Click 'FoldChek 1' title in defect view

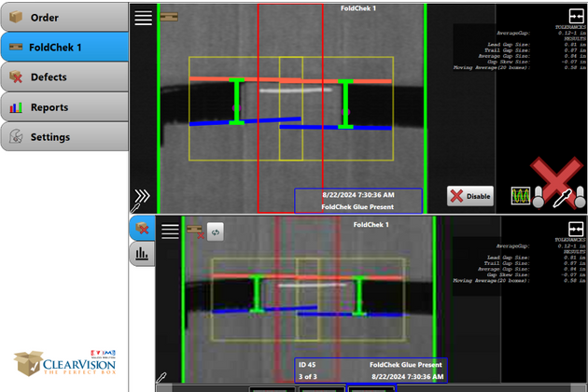click(371, 224)
